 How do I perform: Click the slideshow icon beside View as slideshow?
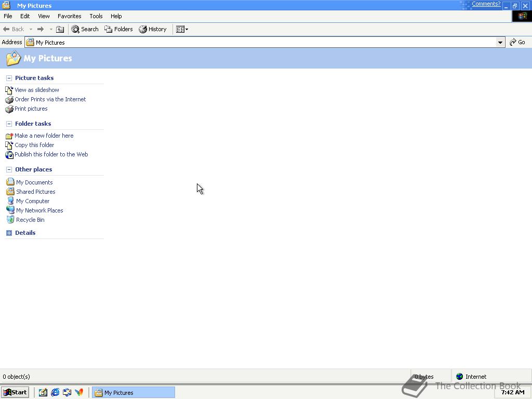click(x=9, y=90)
